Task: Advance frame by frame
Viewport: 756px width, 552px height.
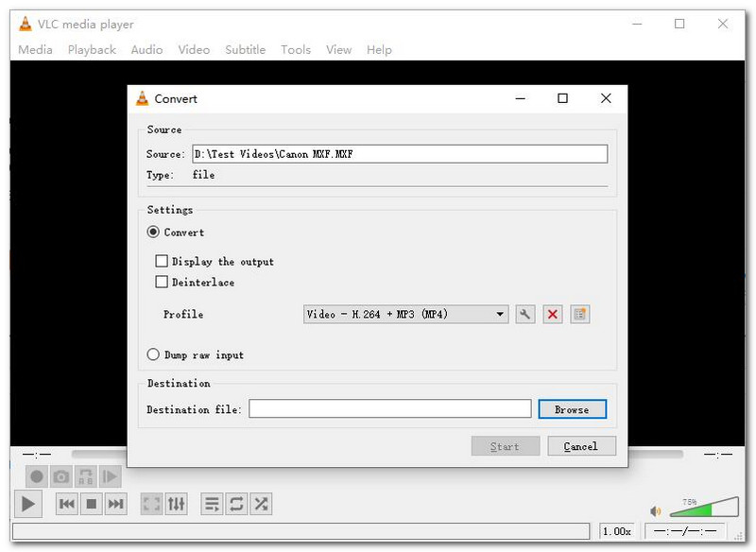Action: pyautogui.click(x=110, y=476)
